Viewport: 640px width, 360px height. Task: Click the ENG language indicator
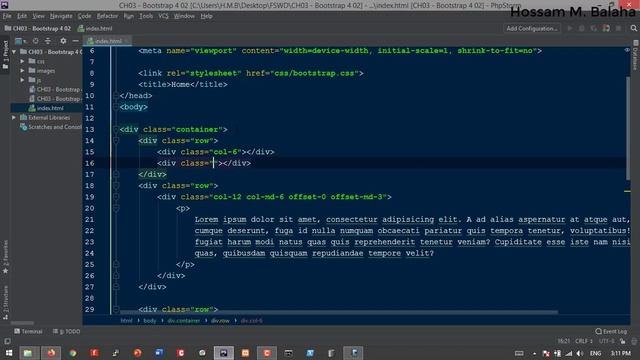[x=595, y=353]
